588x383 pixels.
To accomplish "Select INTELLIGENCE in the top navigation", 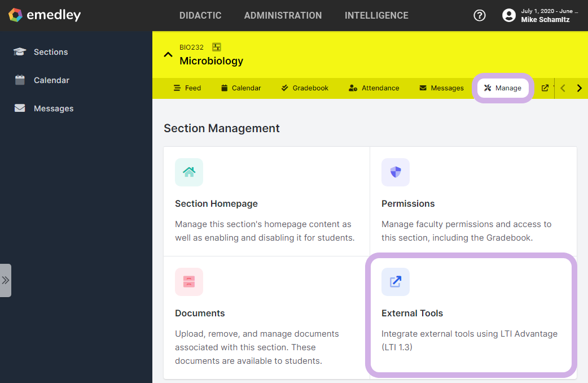I will [x=376, y=15].
